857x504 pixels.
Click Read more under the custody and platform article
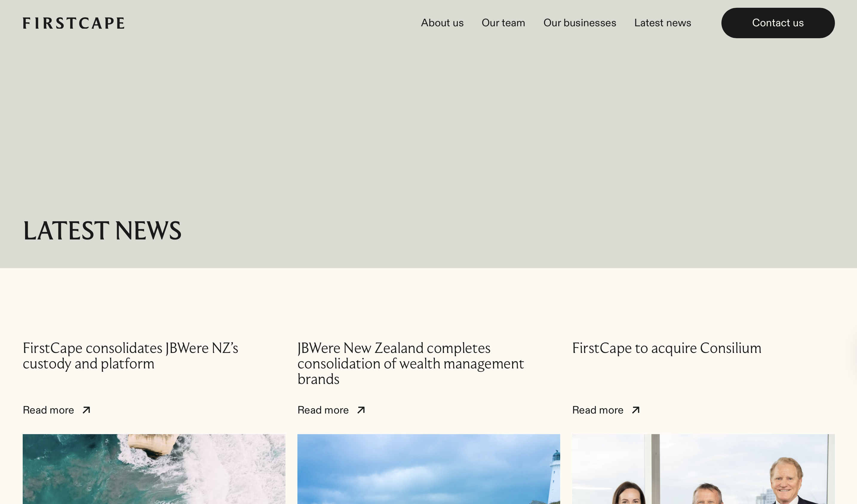[48, 410]
